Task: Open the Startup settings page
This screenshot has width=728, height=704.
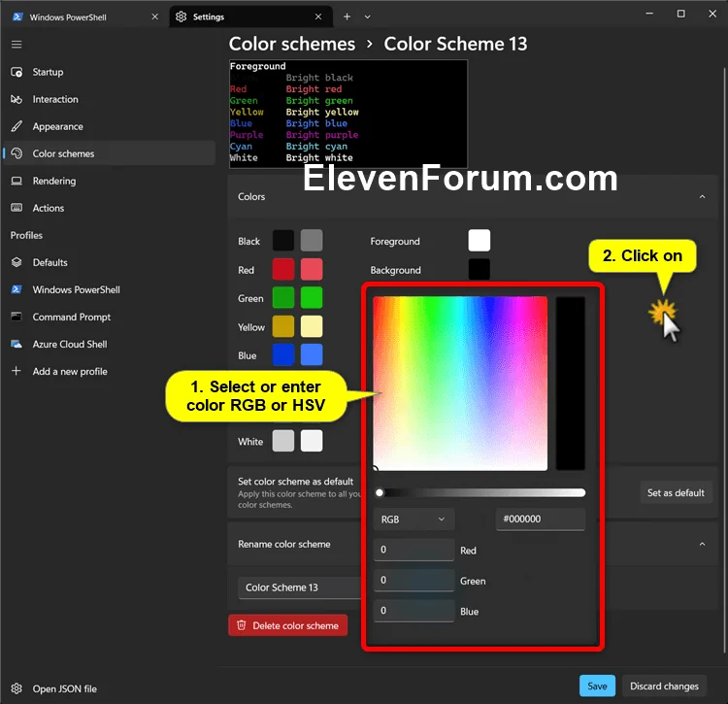Action: [x=110, y=72]
